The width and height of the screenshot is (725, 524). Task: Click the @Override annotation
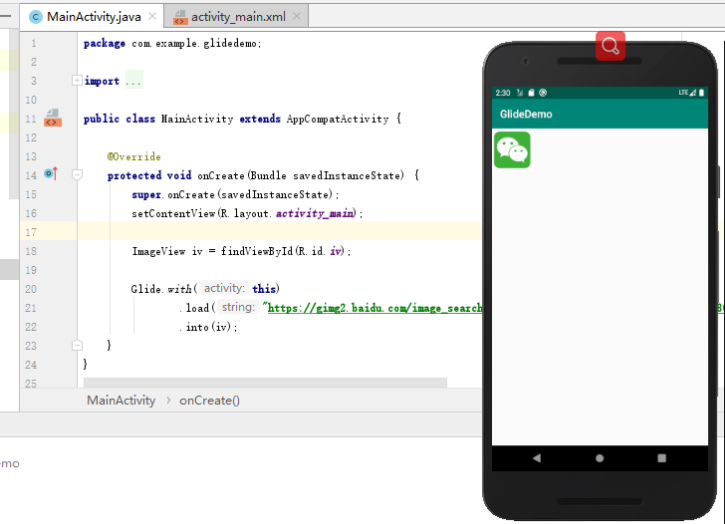[134, 157]
